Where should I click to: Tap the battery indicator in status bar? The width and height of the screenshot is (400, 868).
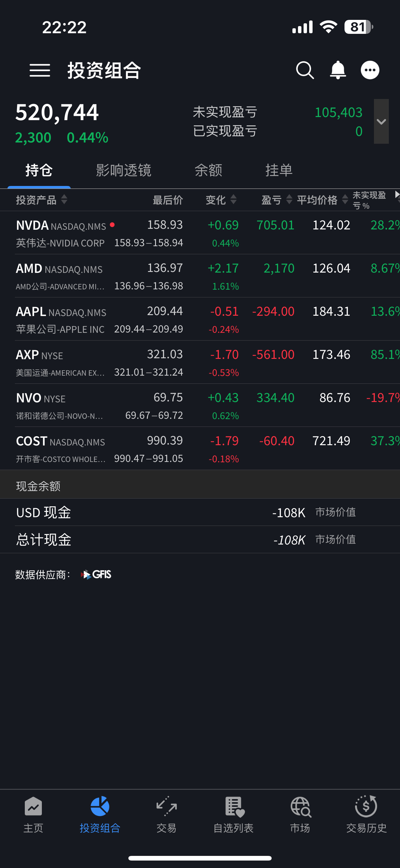[x=358, y=27]
